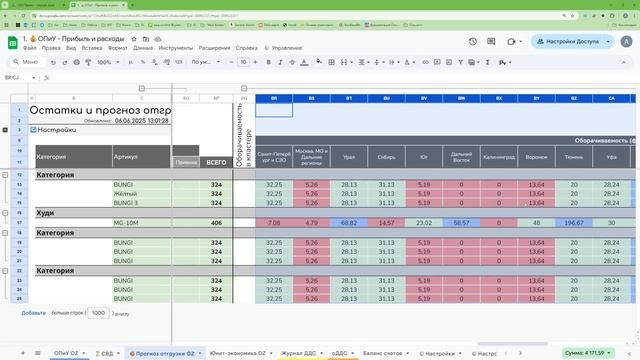This screenshot has width=640, height=360.
Task: Click the redo arrow in toolbar
Action: [65, 62]
